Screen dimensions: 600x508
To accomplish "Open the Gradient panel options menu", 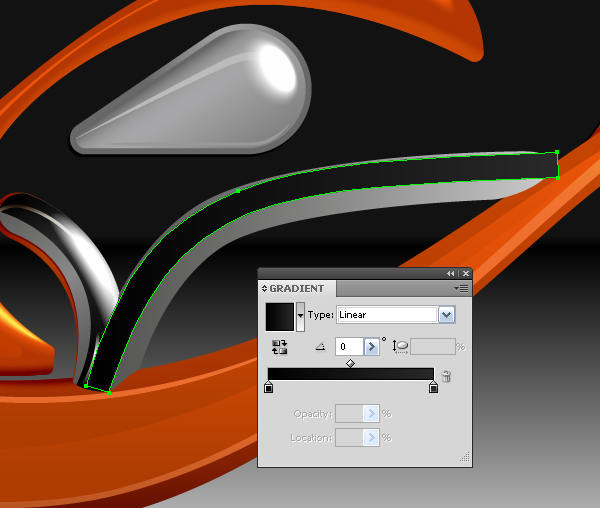I will (x=461, y=288).
